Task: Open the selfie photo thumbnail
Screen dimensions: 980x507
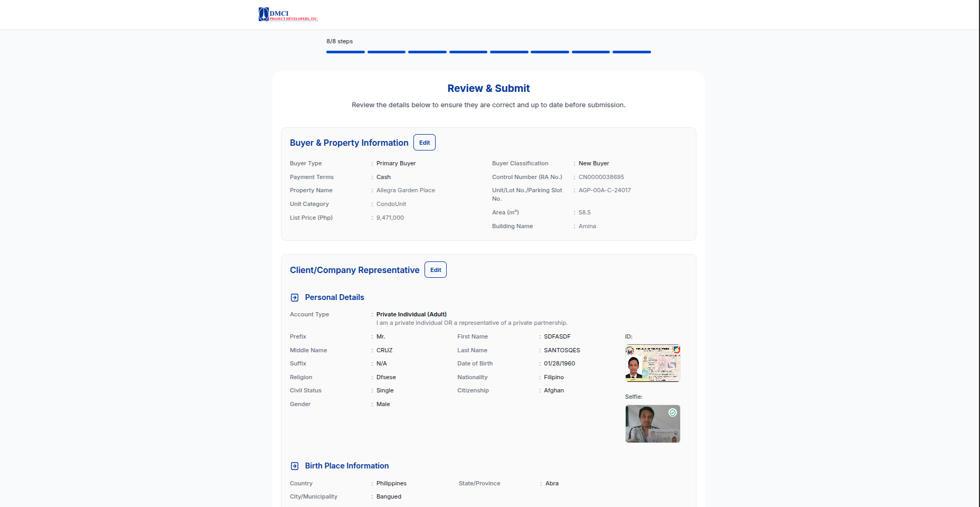Action: pyautogui.click(x=653, y=424)
